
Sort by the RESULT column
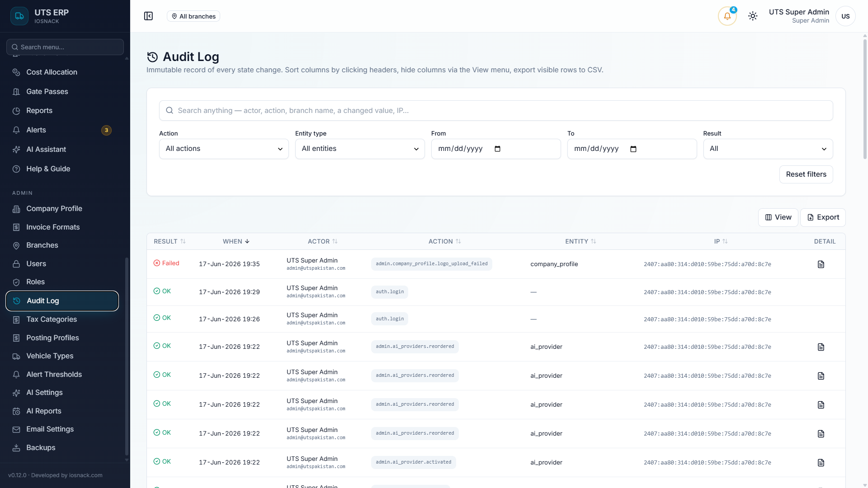click(x=170, y=242)
